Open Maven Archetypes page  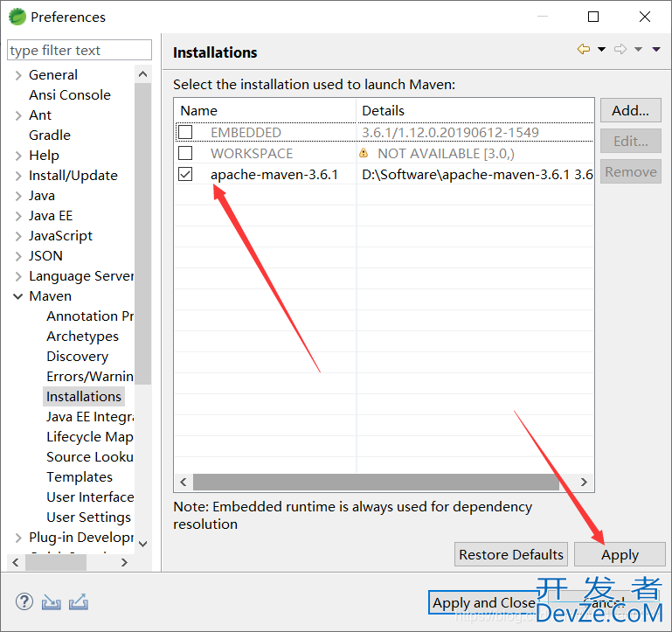[83, 337]
